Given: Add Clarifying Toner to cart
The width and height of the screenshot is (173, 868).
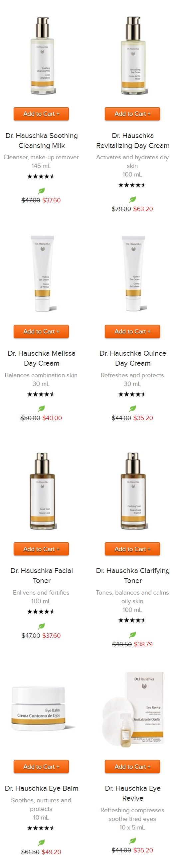Looking at the screenshot, I should [x=132, y=549].
